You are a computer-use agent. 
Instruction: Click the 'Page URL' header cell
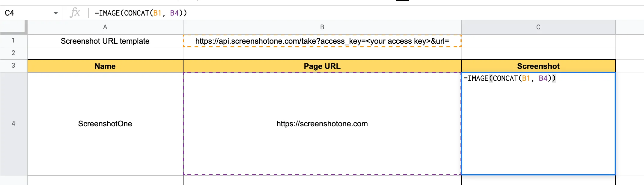pos(322,66)
